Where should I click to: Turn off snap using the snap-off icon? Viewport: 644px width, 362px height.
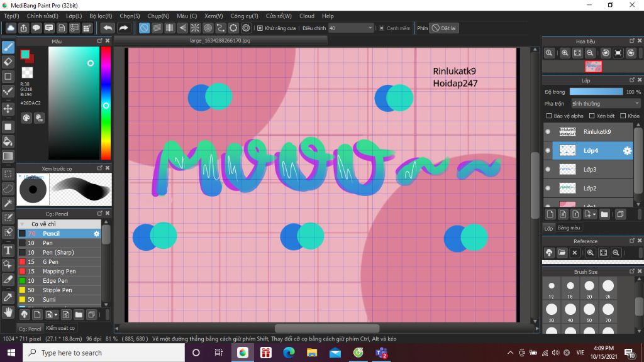tap(144, 28)
